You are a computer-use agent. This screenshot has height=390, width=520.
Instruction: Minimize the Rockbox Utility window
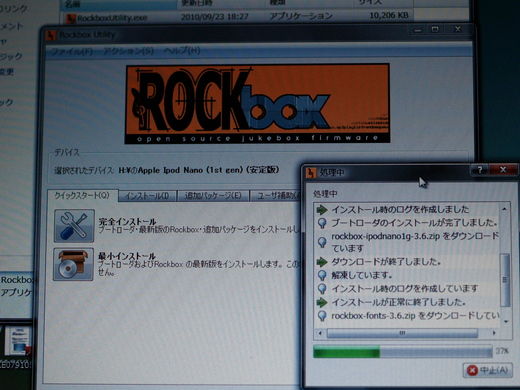418,30
